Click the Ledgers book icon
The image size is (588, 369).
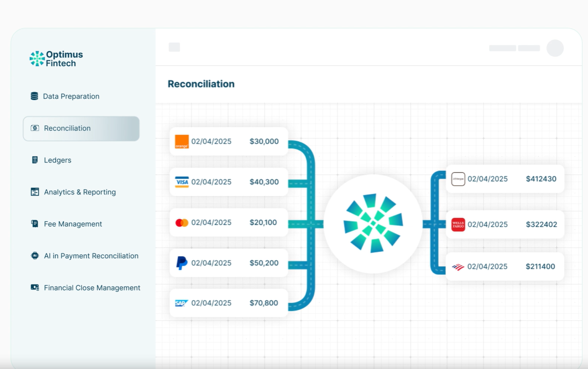click(x=35, y=160)
